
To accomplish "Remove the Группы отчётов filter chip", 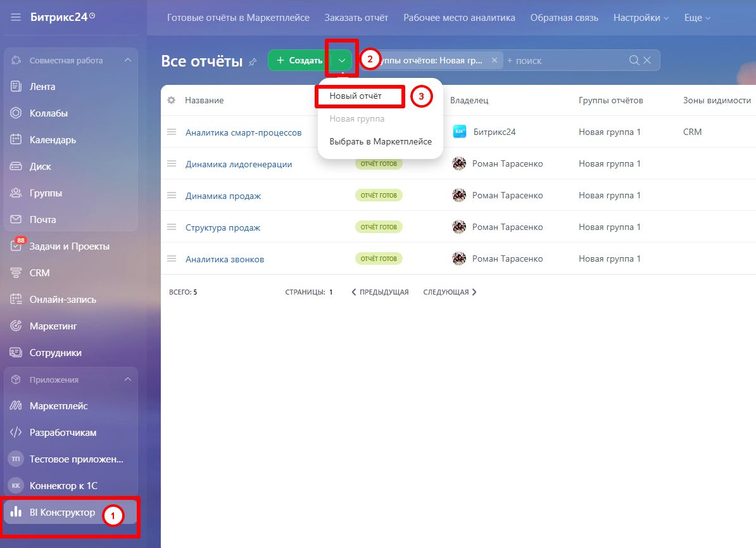I will [x=495, y=60].
